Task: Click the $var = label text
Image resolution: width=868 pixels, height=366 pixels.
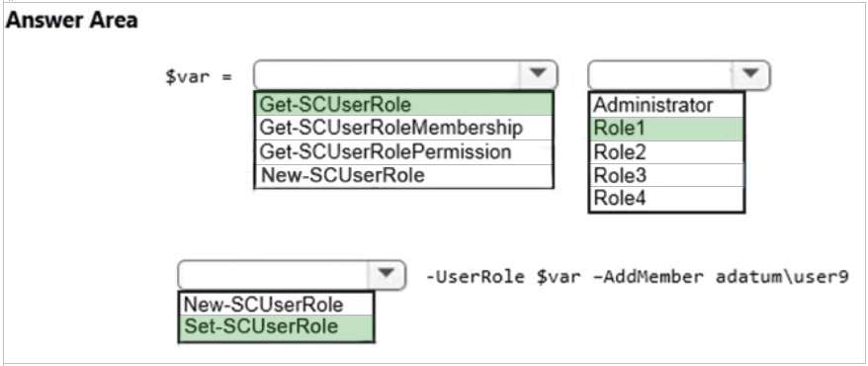Action: [198, 76]
